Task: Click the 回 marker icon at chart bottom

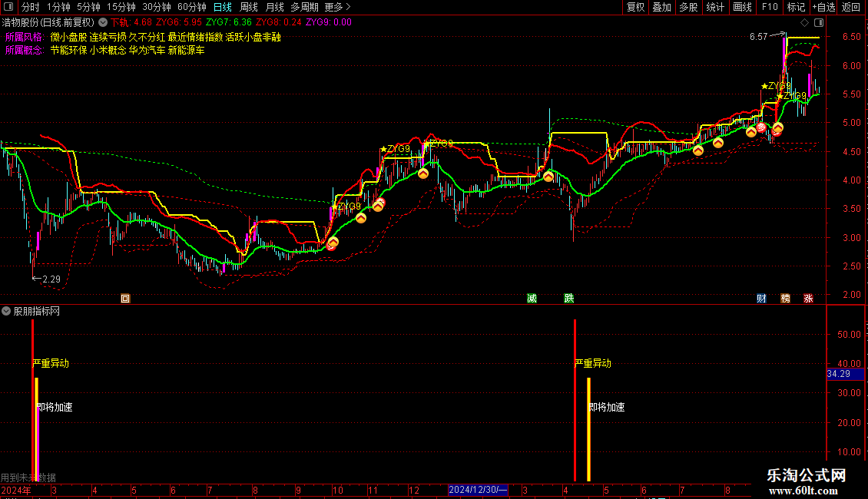Action: click(125, 299)
